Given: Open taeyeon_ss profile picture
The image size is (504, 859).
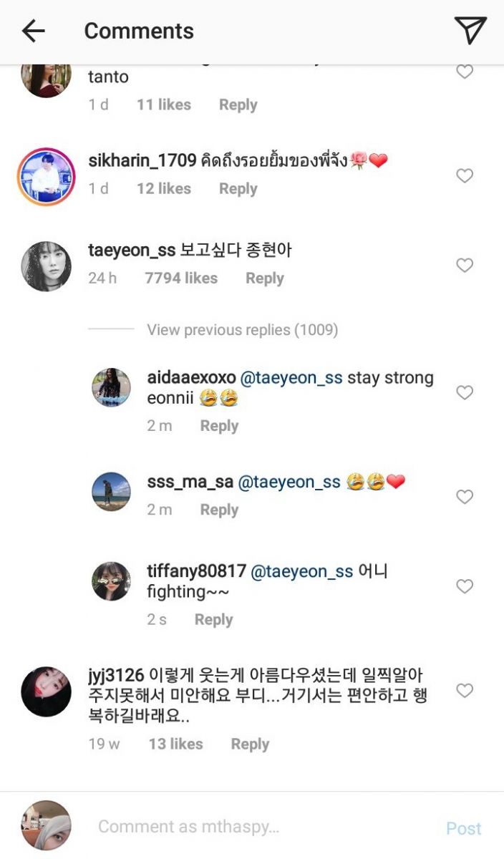Looking at the screenshot, I should [x=46, y=266].
